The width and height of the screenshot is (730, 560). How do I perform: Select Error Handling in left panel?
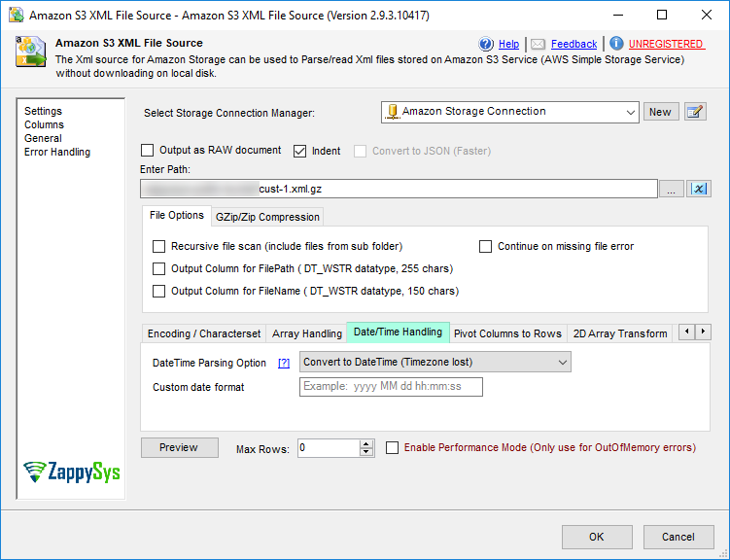click(x=57, y=152)
